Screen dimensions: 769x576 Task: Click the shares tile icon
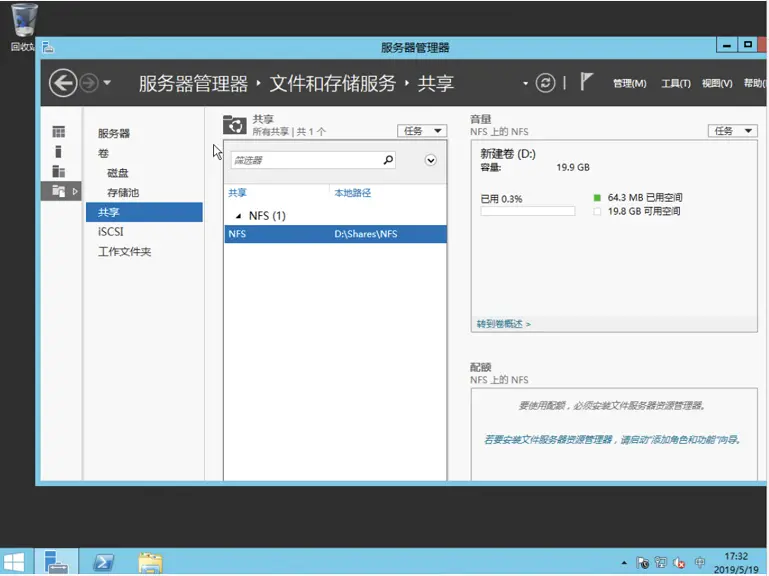pos(234,125)
